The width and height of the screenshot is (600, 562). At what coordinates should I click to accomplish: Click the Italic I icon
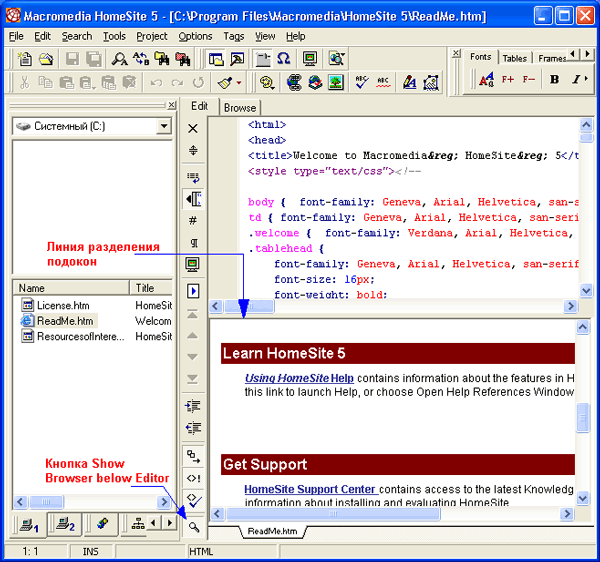576,80
